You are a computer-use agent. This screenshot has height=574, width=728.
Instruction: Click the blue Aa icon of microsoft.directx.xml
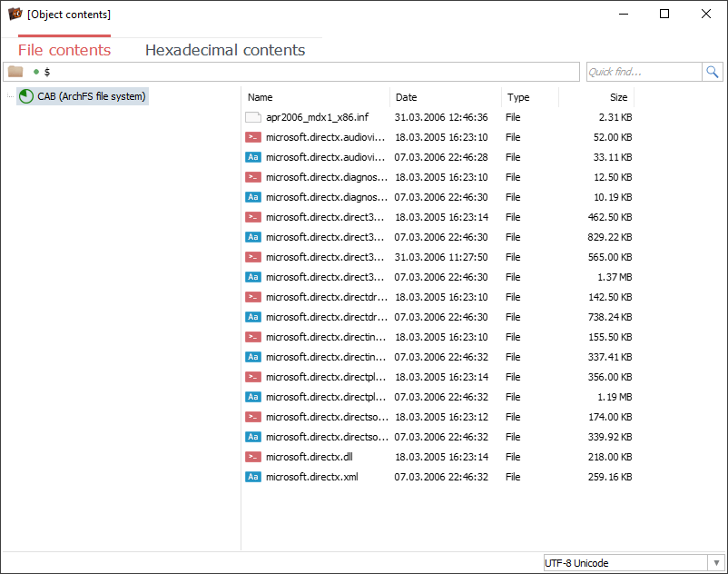253,477
